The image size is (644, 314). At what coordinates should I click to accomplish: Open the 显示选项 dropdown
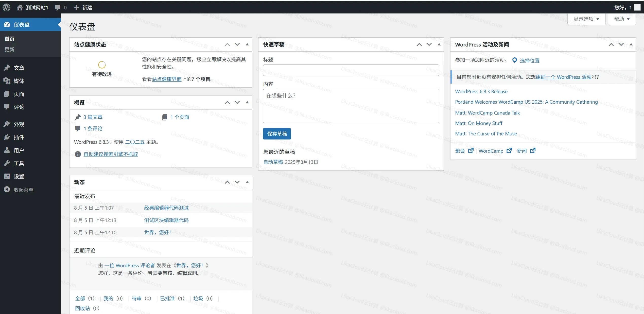[x=586, y=19]
